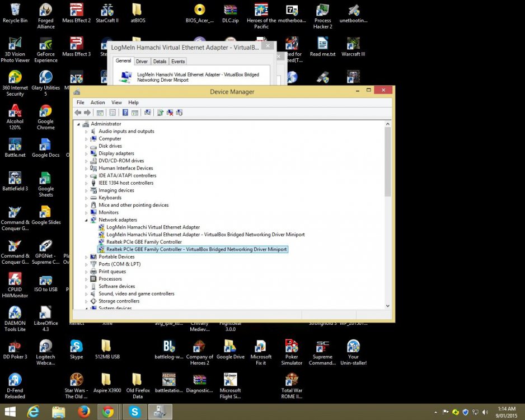Click the GeForce Experience desktop icon

(x=45, y=50)
